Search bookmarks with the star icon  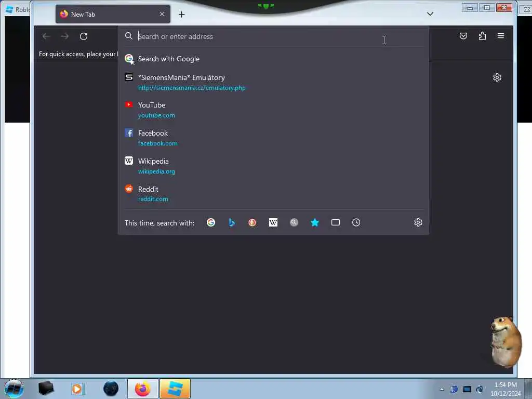pyautogui.click(x=315, y=222)
